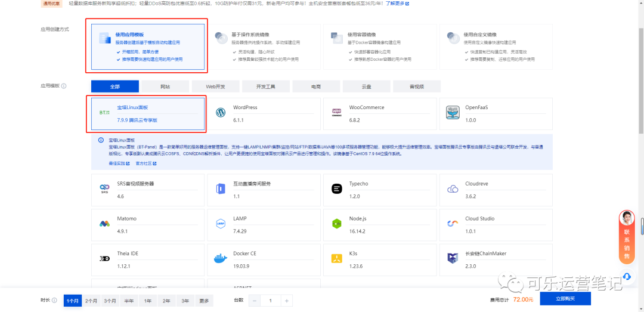Click the Theia IDE logo icon

105,258
